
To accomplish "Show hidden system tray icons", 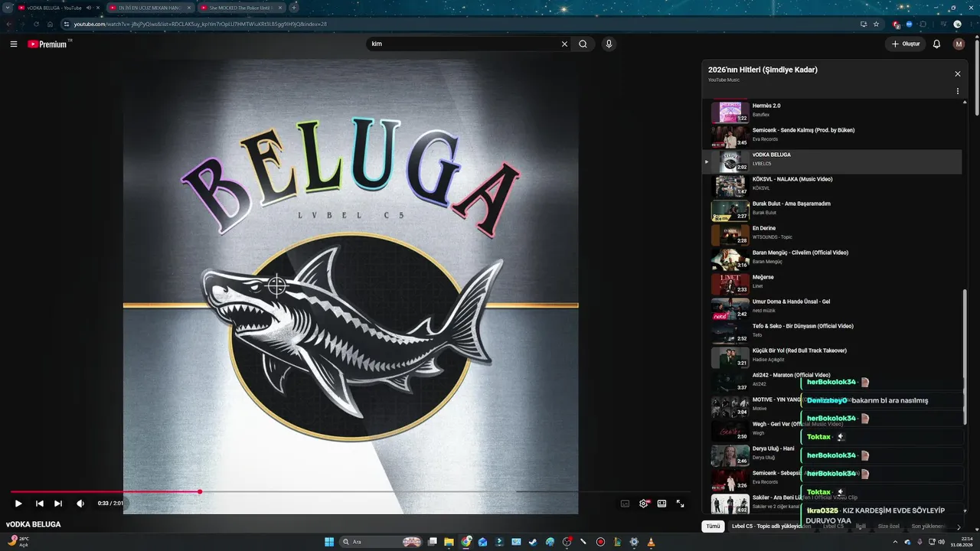I will click(895, 542).
